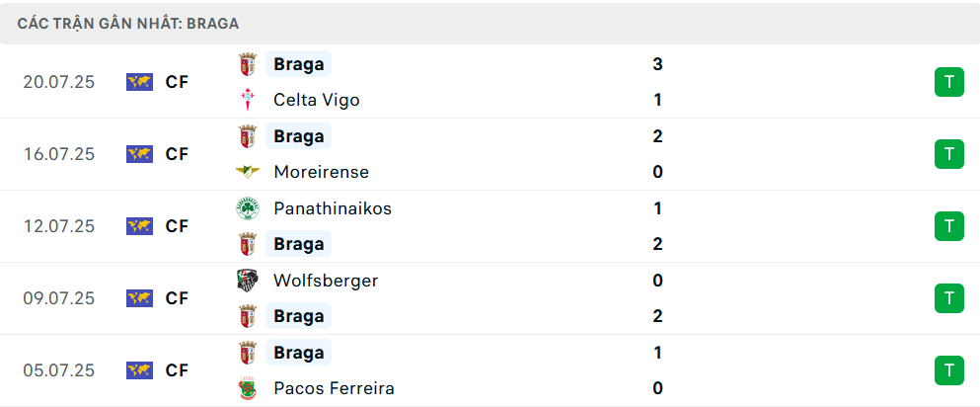
Task: Click world flag icon for 05.07.25 match
Action: pos(139,370)
